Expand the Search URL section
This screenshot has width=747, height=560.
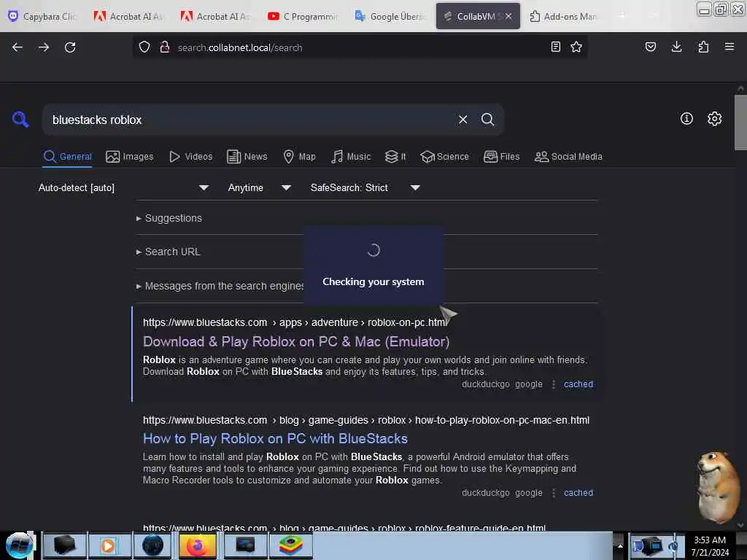[x=169, y=252]
